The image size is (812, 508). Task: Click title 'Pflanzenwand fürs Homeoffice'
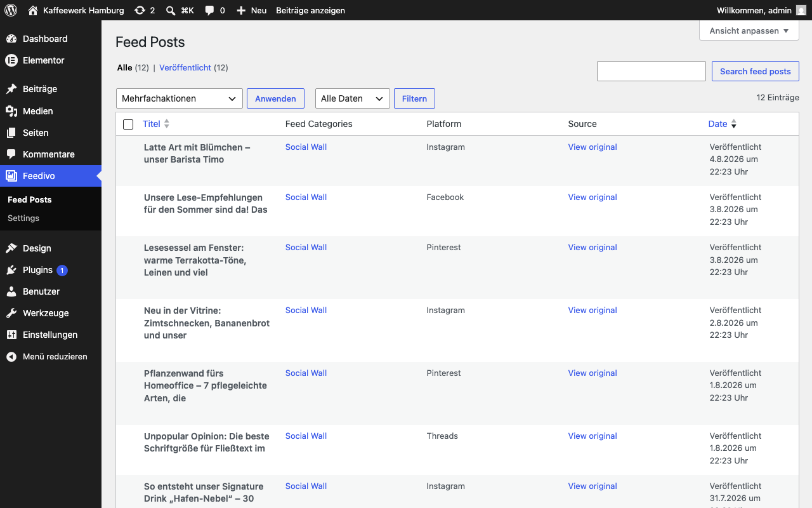tap(206, 385)
